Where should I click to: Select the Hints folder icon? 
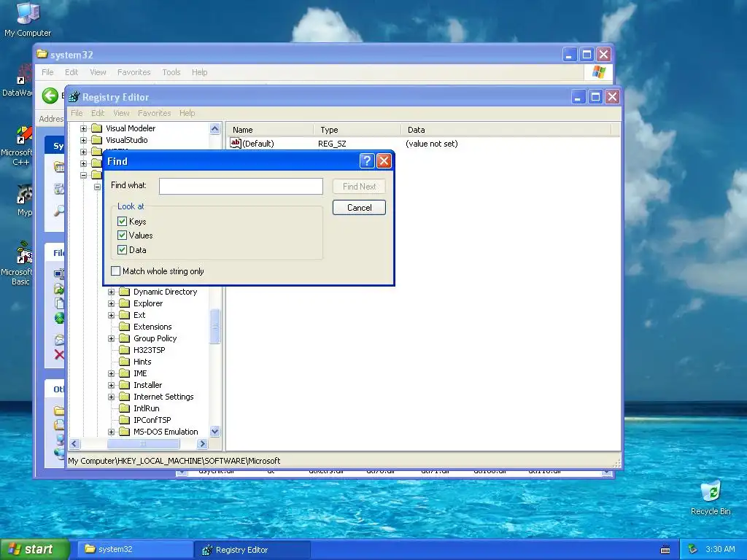pyautogui.click(x=124, y=362)
